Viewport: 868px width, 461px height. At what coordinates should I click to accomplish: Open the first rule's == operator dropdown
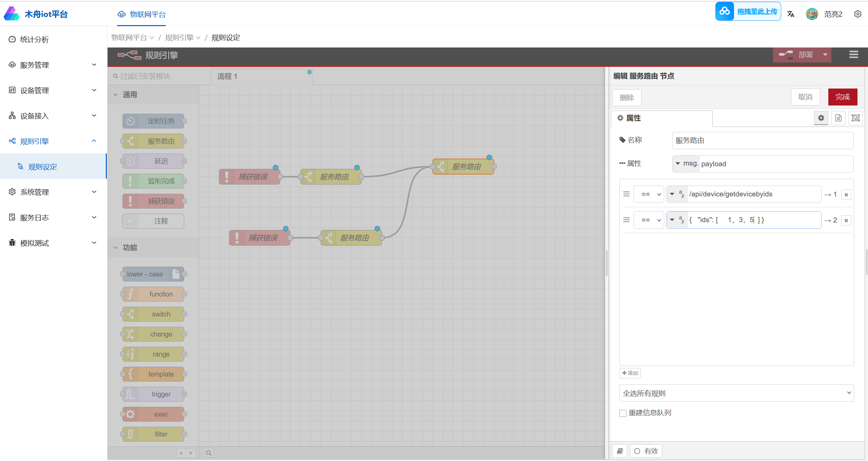click(649, 194)
